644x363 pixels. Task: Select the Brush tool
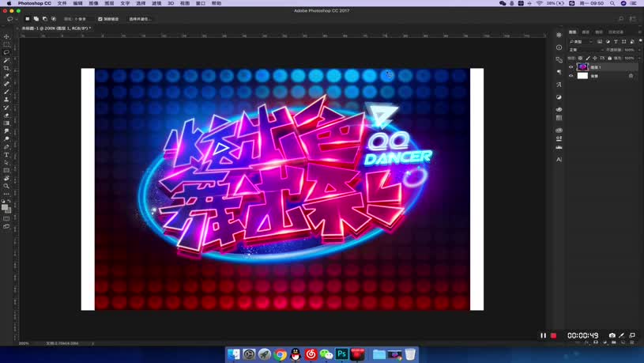click(x=6, y=91)
